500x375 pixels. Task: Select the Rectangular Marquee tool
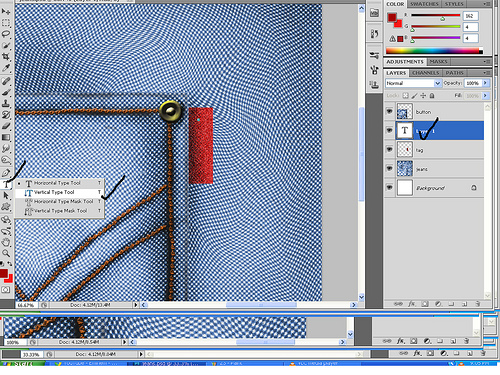tap(6, 23)
